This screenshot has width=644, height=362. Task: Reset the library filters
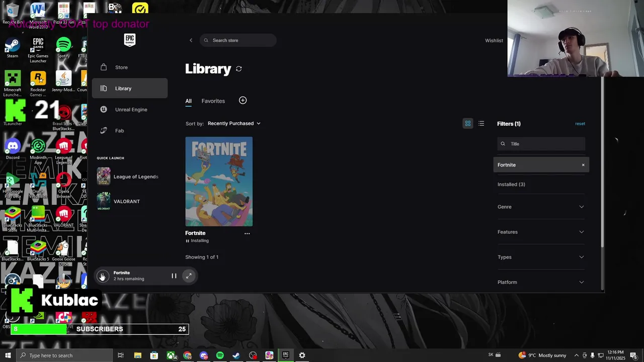coord(580,124)
